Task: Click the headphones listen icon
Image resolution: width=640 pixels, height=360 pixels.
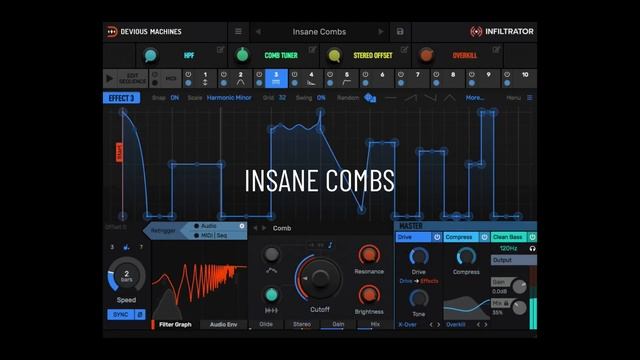Action: click(532, 249)
